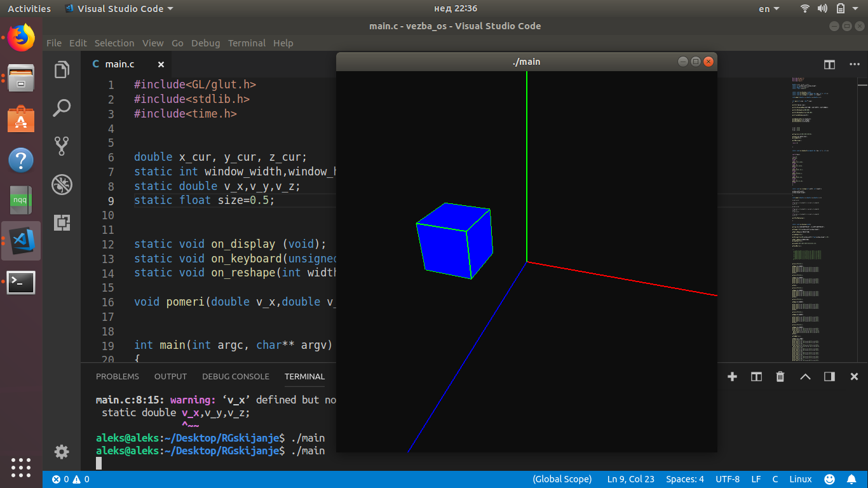The image size is (868, 488).
Task: Launch Firefox from the Ubuntu dock
Action: click(21, 38)
